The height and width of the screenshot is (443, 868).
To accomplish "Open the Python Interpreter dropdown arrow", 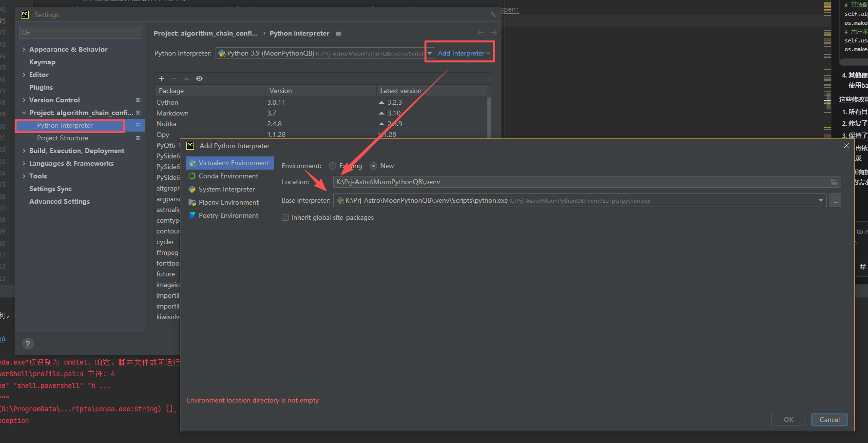I will click(430, 54).
